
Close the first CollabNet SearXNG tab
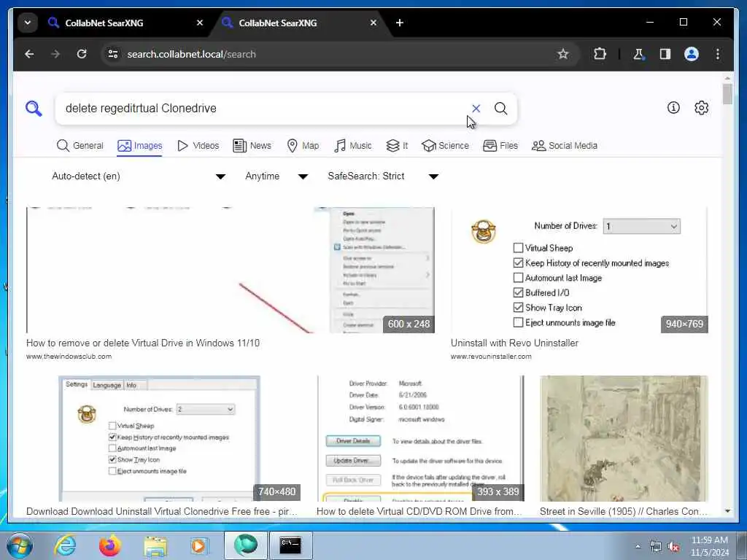[200, 23]
